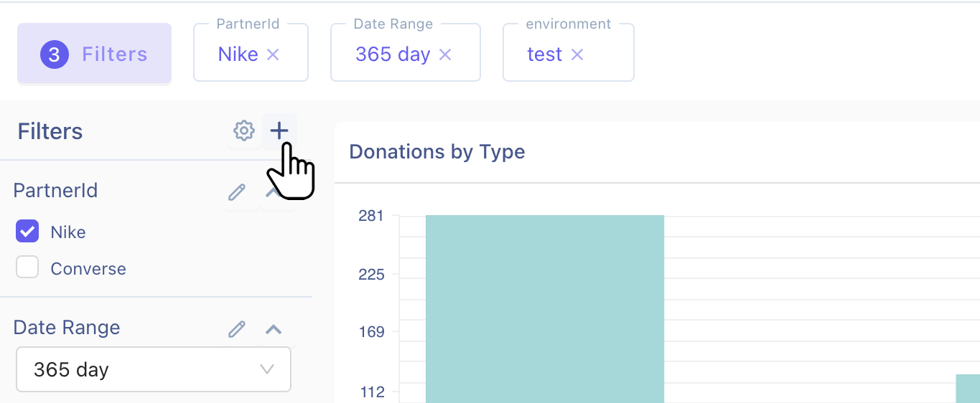Click the 365 day text in top chip
Screen dimensions: 980x403
[393, 54]
